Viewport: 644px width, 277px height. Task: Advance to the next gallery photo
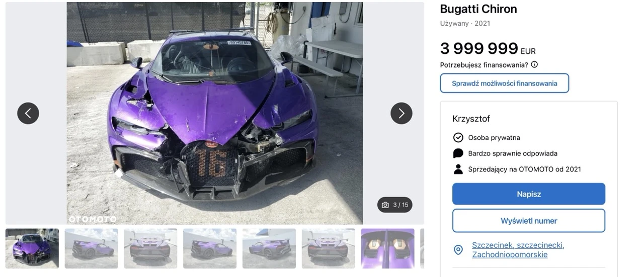click(401, 113)
